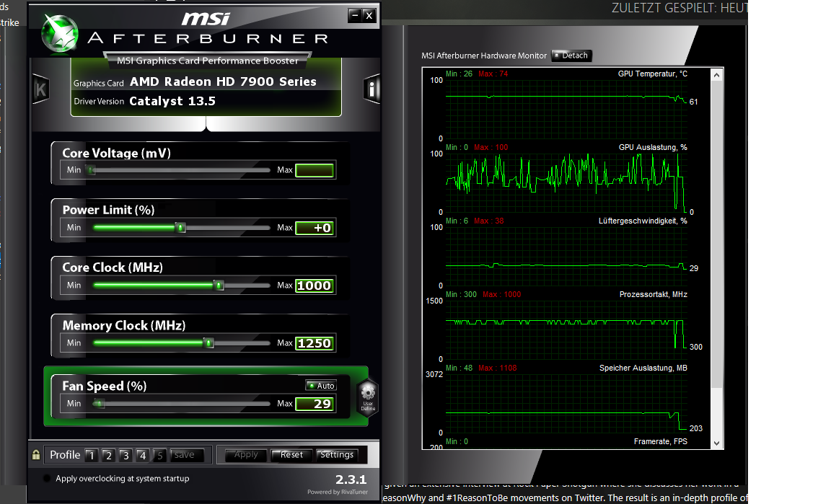This screenshot has height=504, width=831.
Task: Select profile slot 2
Action: click(x=108, y=455)
